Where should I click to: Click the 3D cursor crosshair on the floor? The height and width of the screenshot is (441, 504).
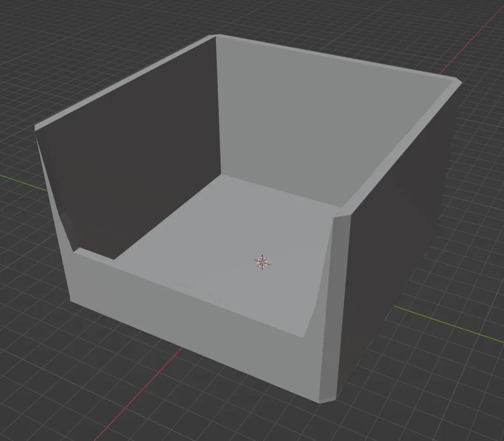263,262
